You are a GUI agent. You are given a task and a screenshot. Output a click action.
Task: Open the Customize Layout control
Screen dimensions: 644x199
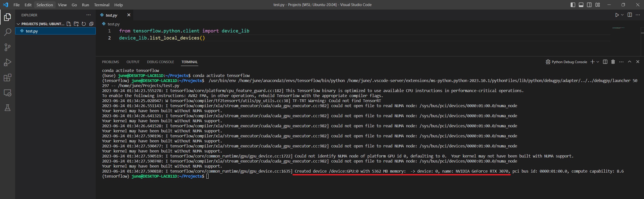click(x=598, y=5)
